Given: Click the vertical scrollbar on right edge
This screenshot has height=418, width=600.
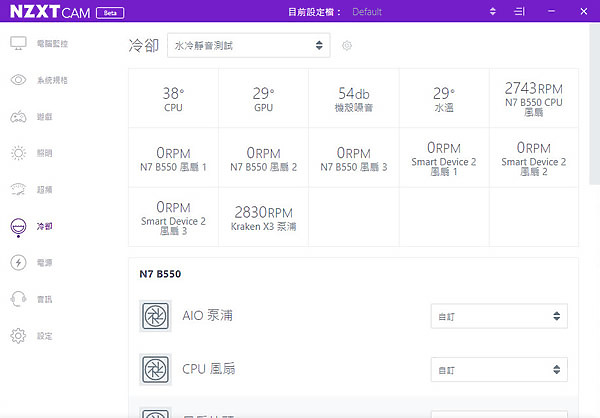Looking at the screenshot, I should tap(594, 104).
